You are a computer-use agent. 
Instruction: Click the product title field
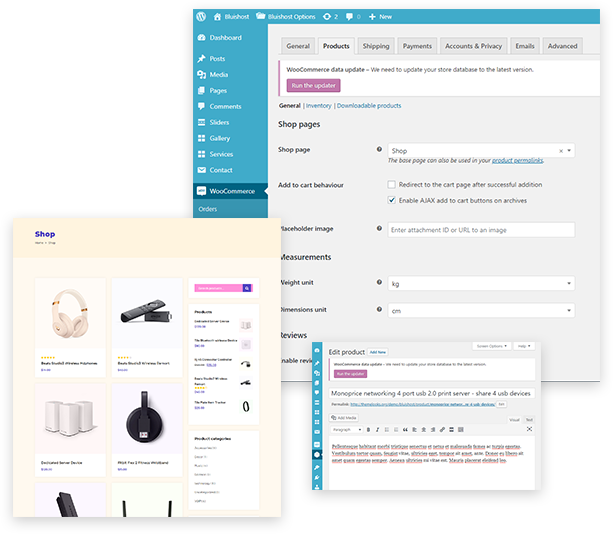[x=431, y=393]
